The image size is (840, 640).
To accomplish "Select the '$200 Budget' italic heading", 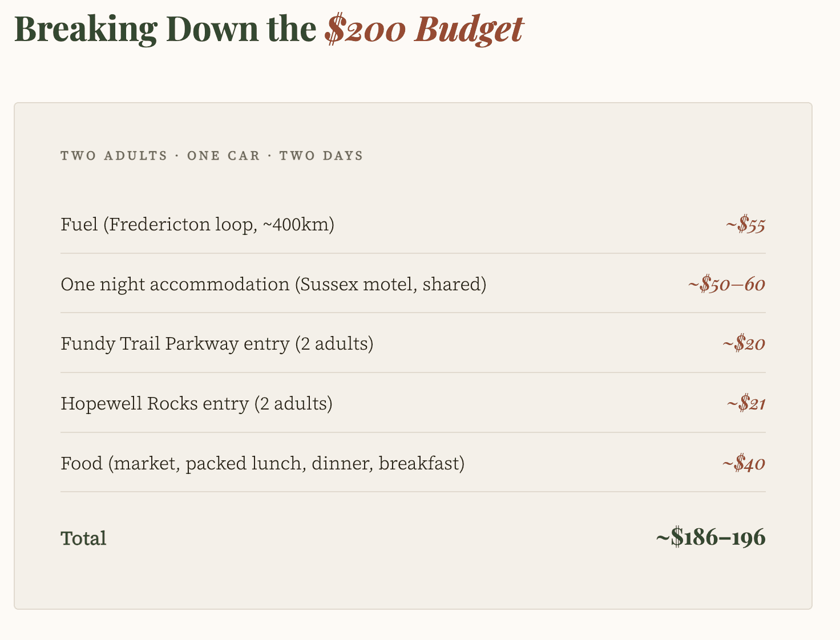I will pyautogui.click(x=424, y=29).
